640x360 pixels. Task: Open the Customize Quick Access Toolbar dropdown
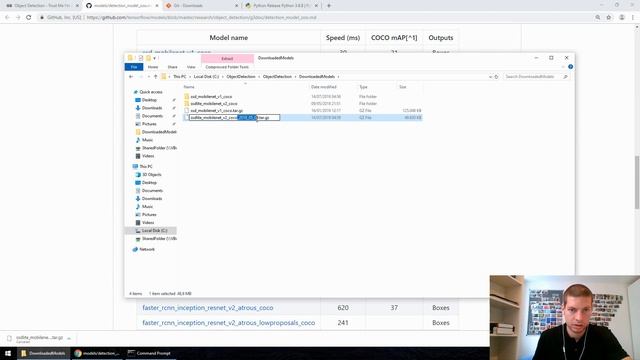click(155, 58)
